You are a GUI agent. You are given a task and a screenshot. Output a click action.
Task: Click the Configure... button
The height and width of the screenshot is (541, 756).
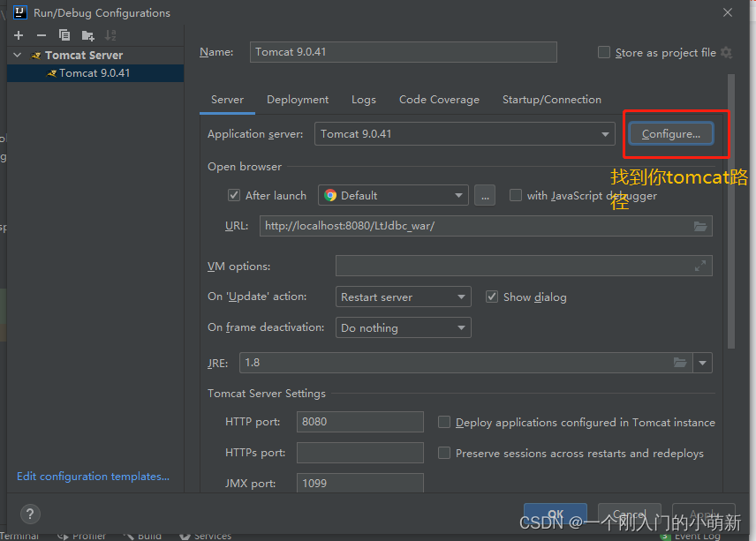[x=670, y=134]
